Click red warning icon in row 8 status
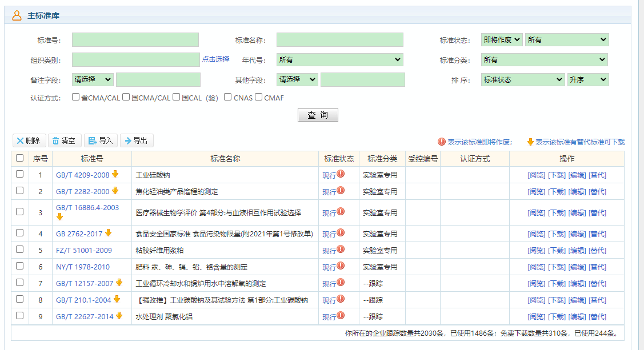Screen dimensions: 644x350 (x=341, y=299)
